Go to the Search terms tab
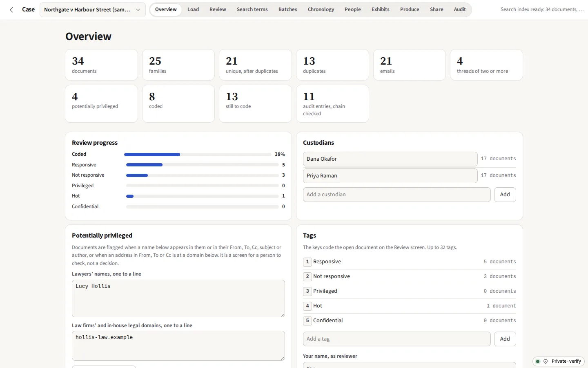This screenshot has width=588, height=368. pyautogui.click(x=252, y=9)
